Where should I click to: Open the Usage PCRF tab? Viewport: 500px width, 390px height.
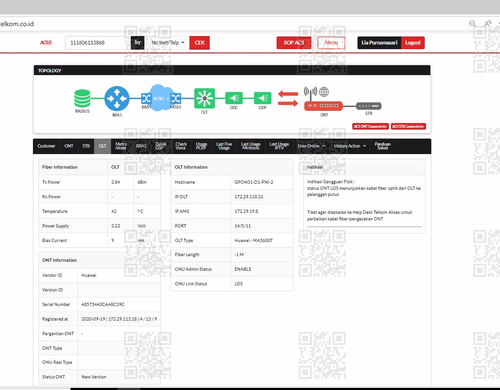[201, 146]
